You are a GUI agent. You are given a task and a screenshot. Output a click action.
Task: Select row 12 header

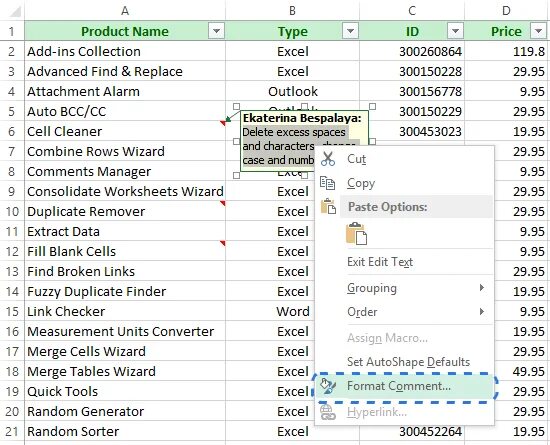12,251
